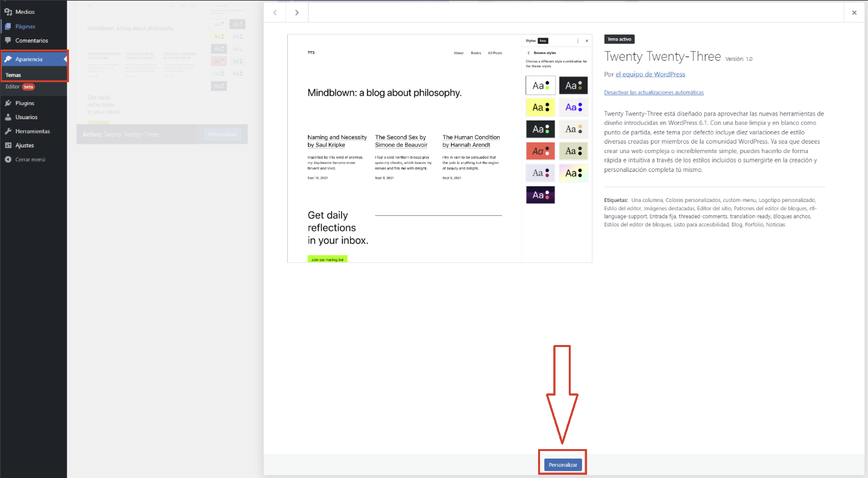Open the 'el equipo de WordPress' link
The width and height of the screenshot is (868, 478).
650,74
